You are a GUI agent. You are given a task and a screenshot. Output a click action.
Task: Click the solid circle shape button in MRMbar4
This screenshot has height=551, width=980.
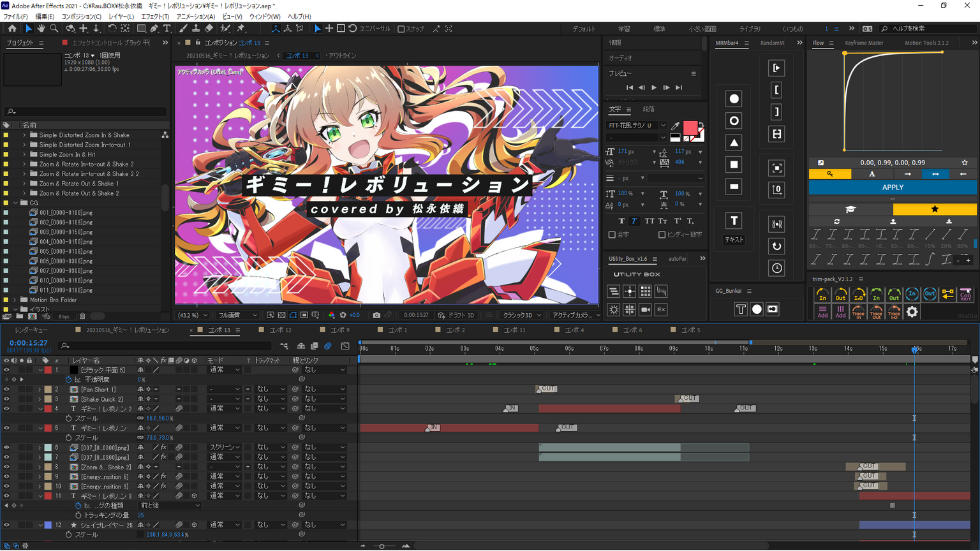coord(734,99)
